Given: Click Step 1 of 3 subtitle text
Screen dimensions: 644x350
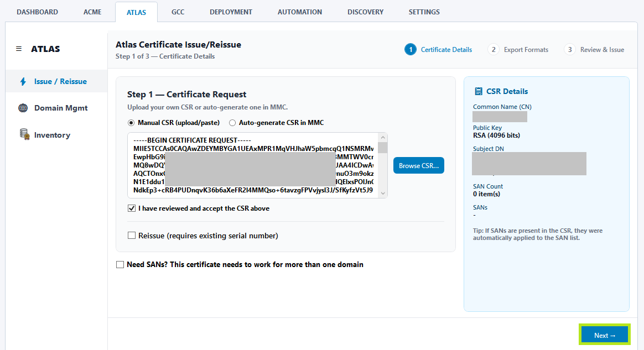Looking at the screenshot, I should click(165, 56).
